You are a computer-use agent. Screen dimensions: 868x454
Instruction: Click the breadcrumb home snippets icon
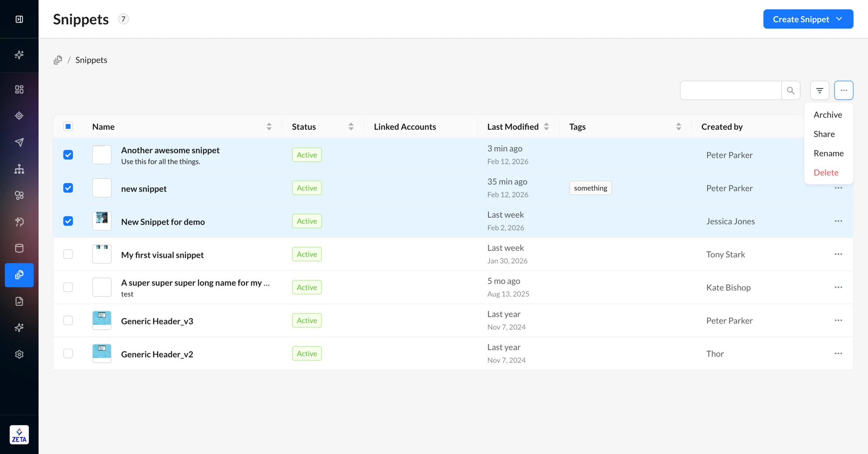click(58, 60)
